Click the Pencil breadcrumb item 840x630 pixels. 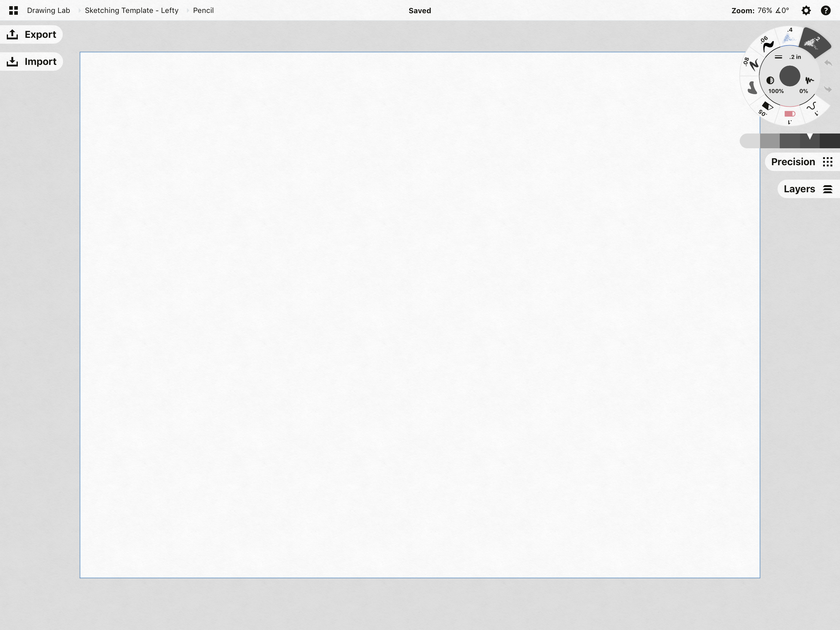pos(203,10)
